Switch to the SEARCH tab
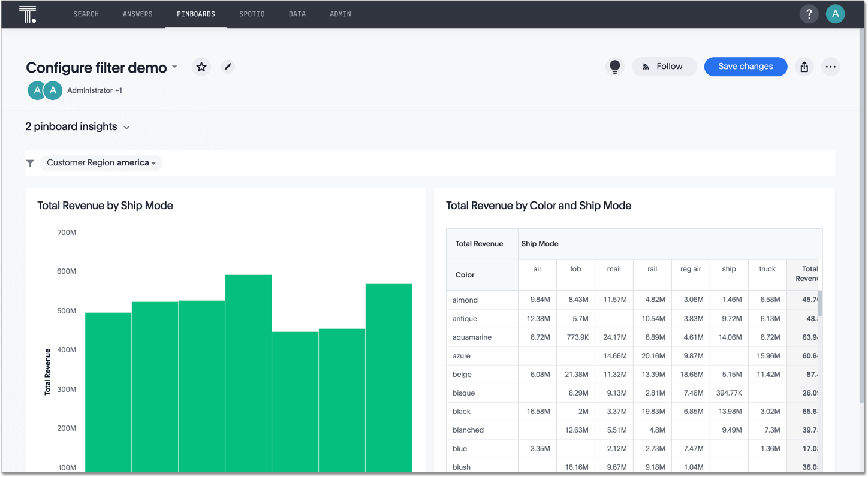This screenshot has height=477, width=868. tap(86, 14)
